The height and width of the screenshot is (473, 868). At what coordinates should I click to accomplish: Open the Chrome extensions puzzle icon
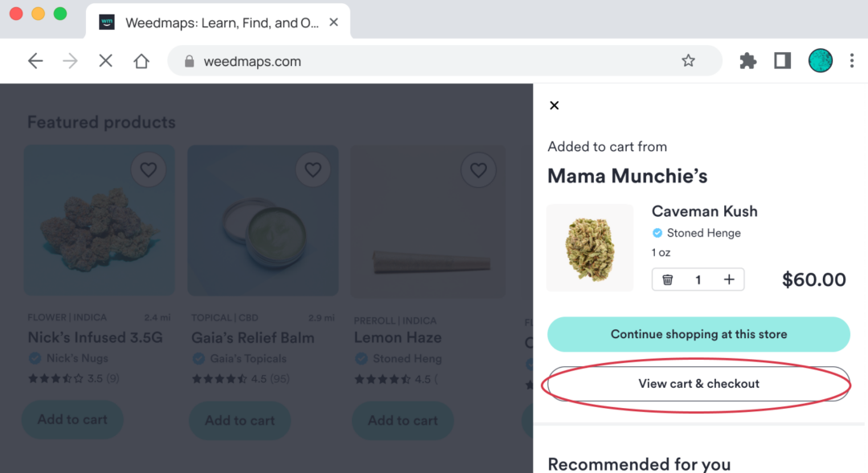pyautogui.click(x=747, y=60)
